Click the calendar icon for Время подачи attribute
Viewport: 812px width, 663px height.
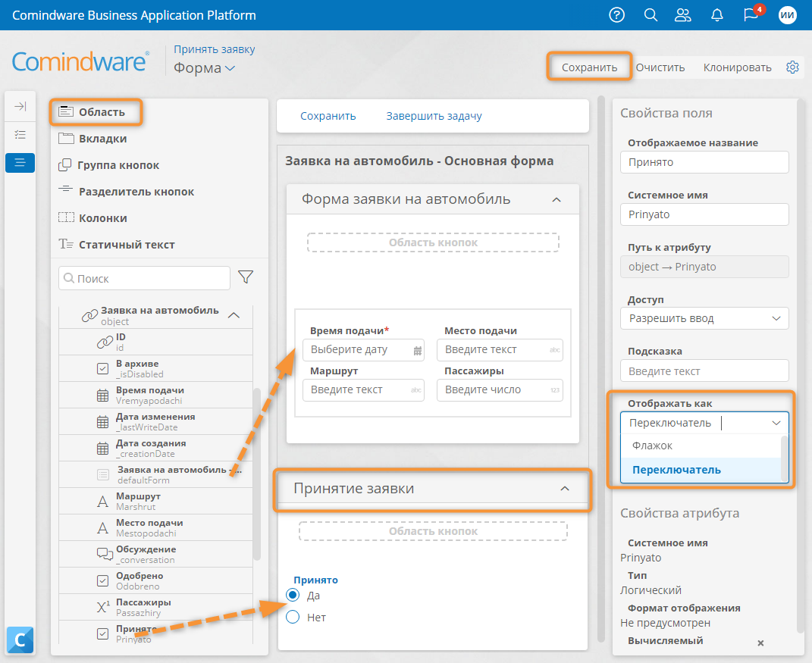103,396
